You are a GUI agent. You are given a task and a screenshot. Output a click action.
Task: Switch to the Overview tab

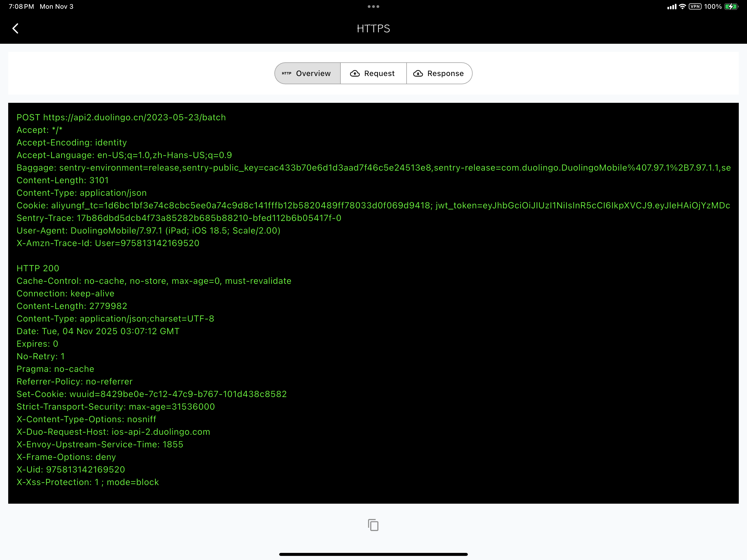coord(308,73)
